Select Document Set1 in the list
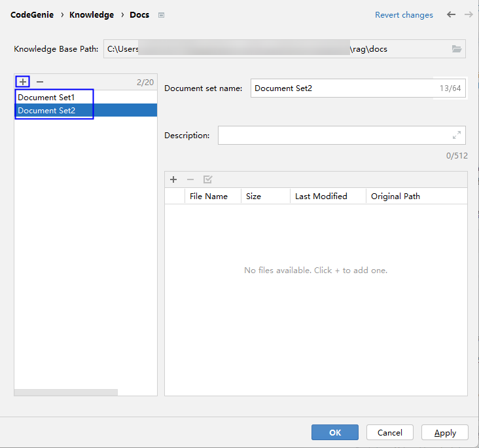Viewport: 479px width, 448px height. (x=46, y=98)
